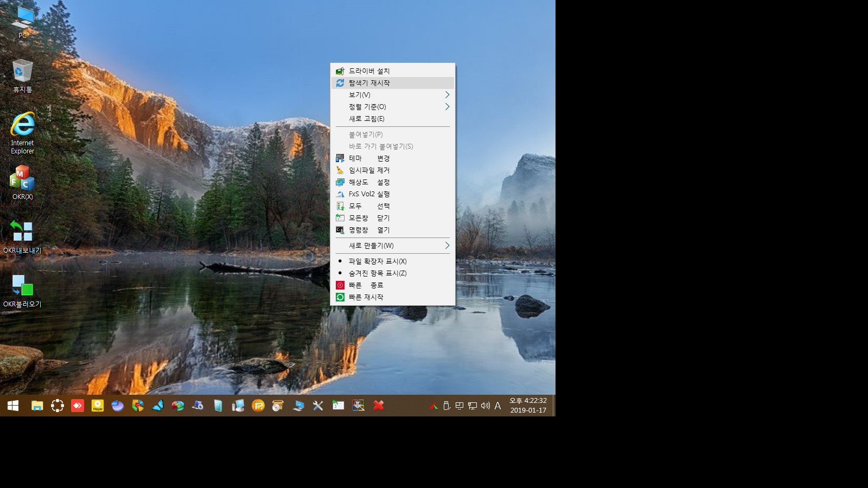Open the orange circular P icon in taskbar

(258, 406)
